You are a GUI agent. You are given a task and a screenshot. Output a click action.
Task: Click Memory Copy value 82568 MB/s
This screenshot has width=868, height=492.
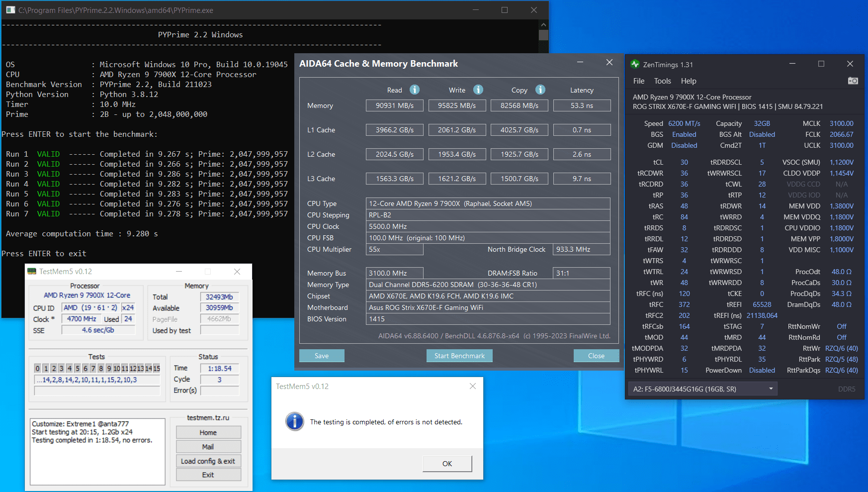click(x=520, y=105)
